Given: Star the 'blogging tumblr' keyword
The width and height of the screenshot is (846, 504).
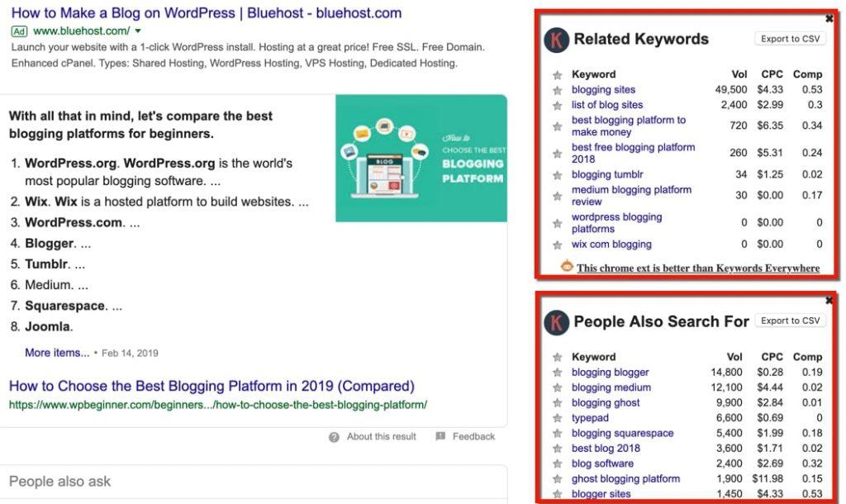Looking at the screenshot, I should 558,175.
